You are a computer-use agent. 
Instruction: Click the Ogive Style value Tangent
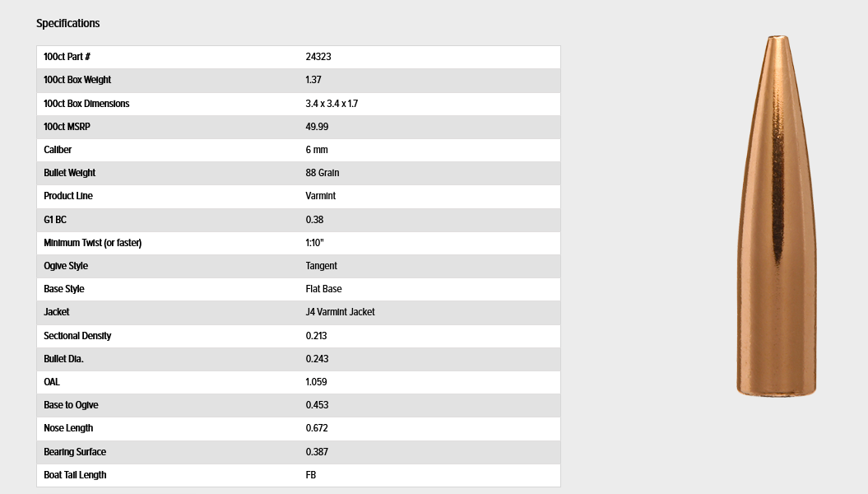pyautogui.click(x=321, y=266)
